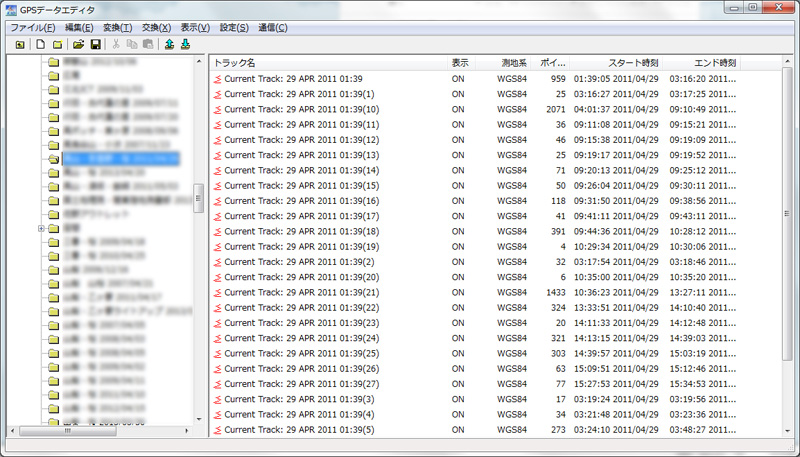800x457 pixels.
Task: Expand the tree node with plus sign
Action: pos(41,228)
